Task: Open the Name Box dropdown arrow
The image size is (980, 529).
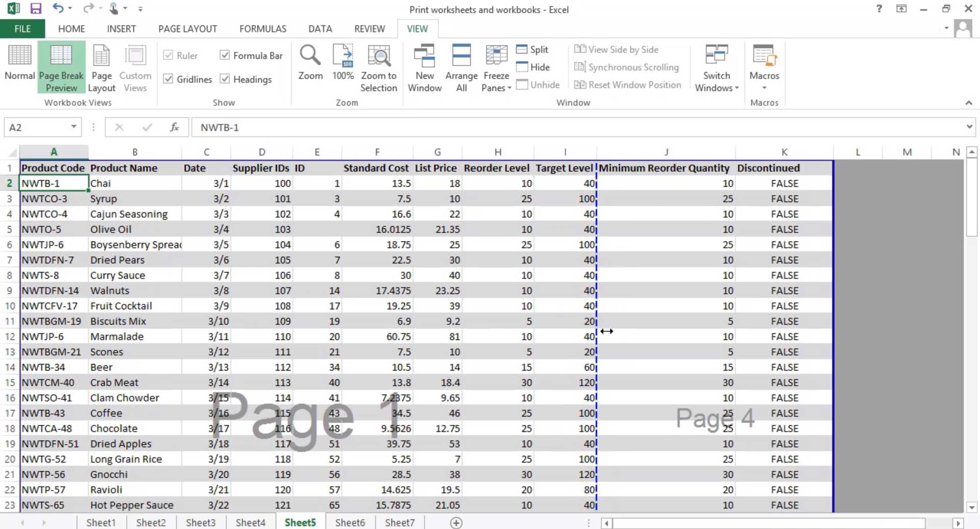Action: 74,127
